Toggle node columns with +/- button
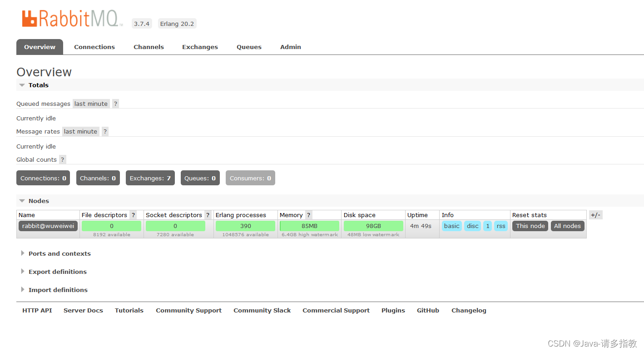 point(595,215)
